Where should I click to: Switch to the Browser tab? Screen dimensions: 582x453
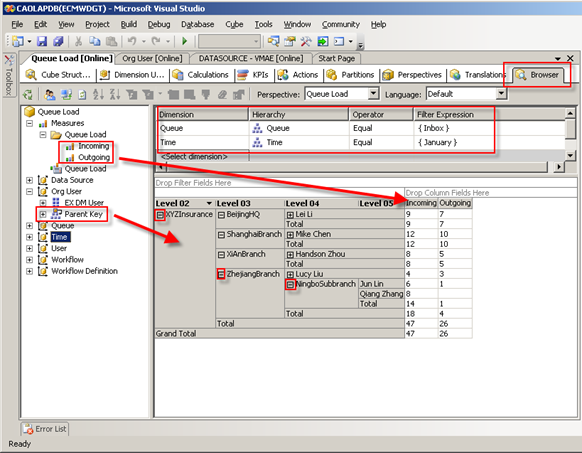coord(538,75)
